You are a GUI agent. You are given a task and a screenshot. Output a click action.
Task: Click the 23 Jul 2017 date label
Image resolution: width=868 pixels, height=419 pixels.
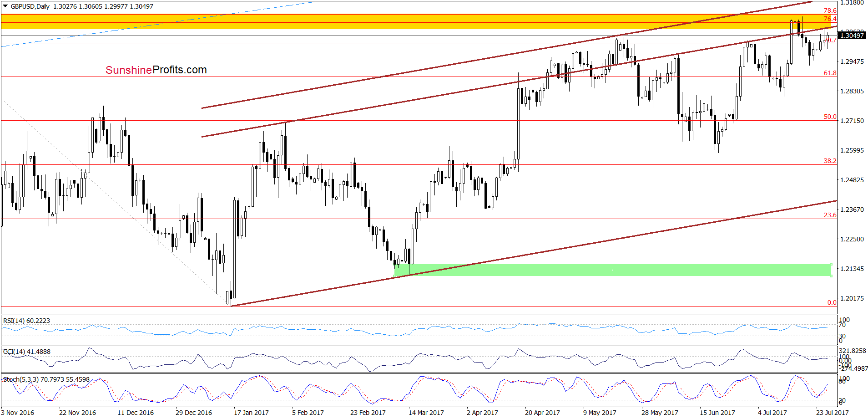[x=832, y=413]
